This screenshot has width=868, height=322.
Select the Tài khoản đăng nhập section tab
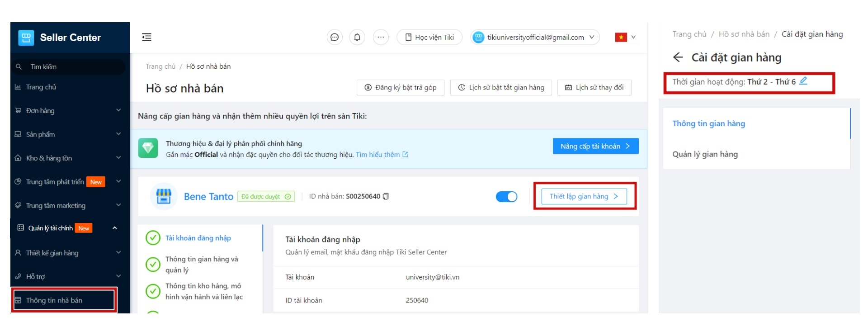point(198,238)
